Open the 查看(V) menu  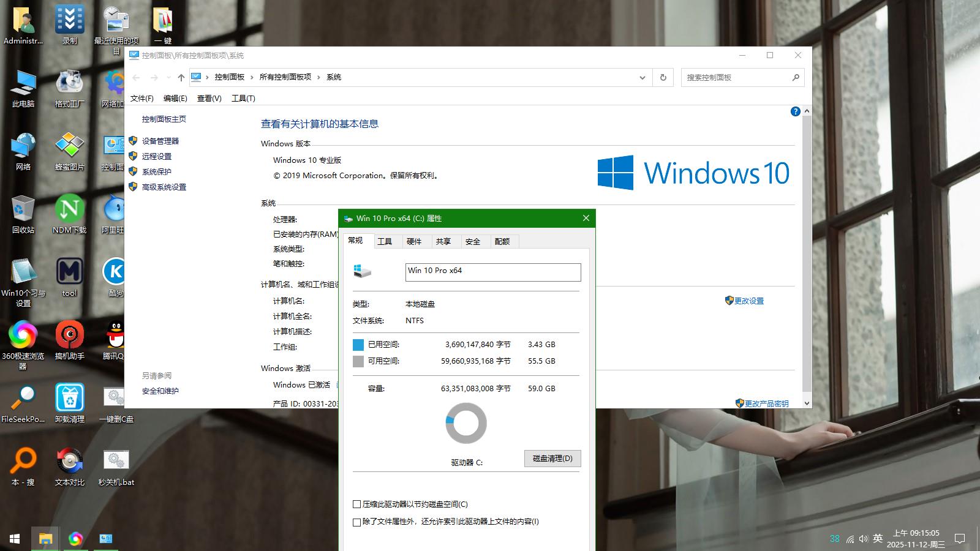[x=209, y=98]
